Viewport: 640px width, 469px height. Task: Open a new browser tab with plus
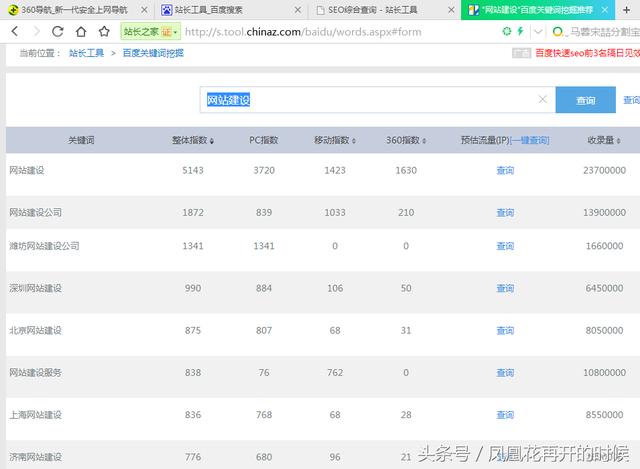[627, 10]
